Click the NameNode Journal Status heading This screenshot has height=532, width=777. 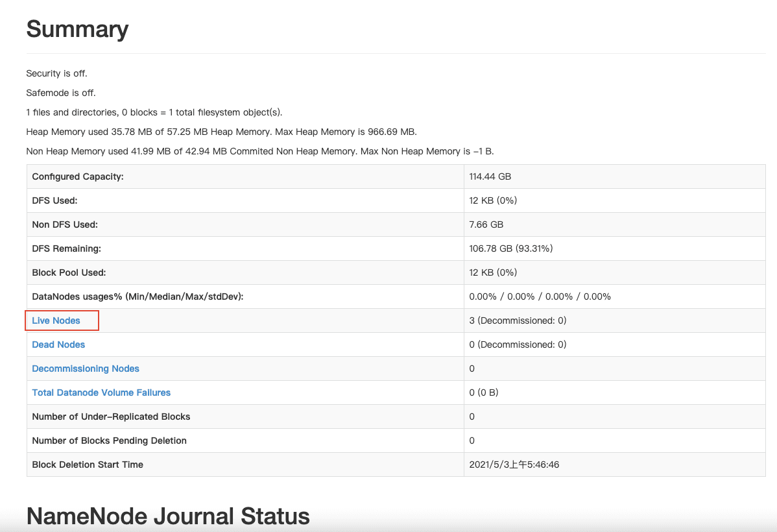[x=168, y=516]
